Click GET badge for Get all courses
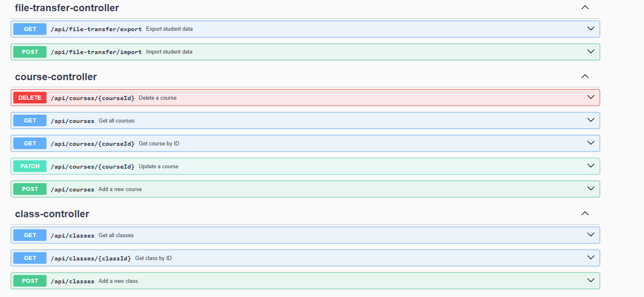 [x=30, y=120]
